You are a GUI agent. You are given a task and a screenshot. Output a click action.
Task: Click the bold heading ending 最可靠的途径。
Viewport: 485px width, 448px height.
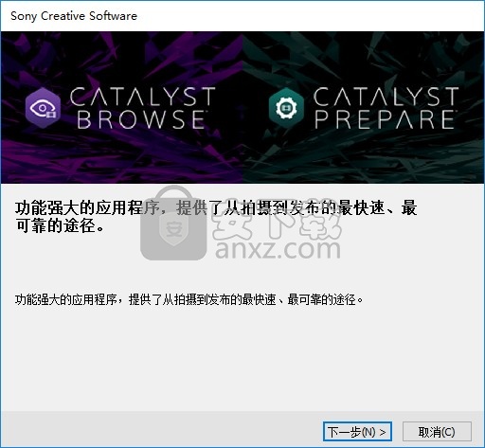pyautogui.click(x=216, y=217)
